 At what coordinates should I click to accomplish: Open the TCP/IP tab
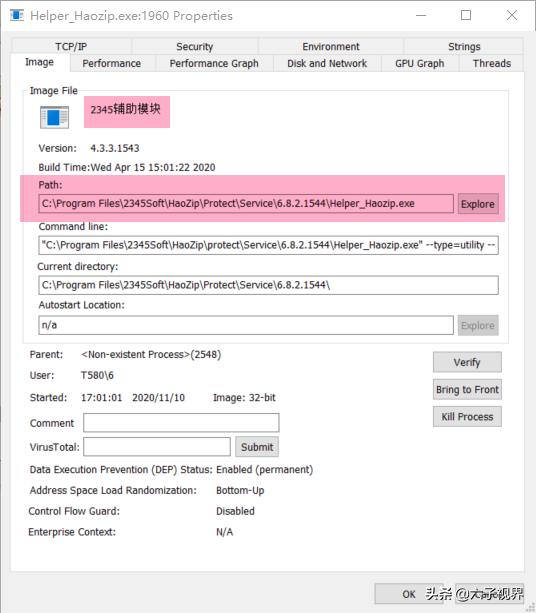pyautogui.click(x=71, y=47)
